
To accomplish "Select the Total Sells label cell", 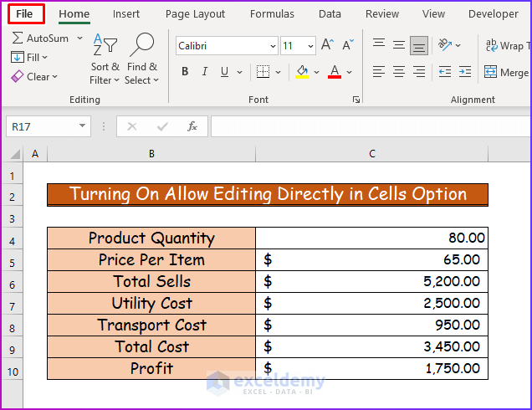I will (x=151, y=282).
